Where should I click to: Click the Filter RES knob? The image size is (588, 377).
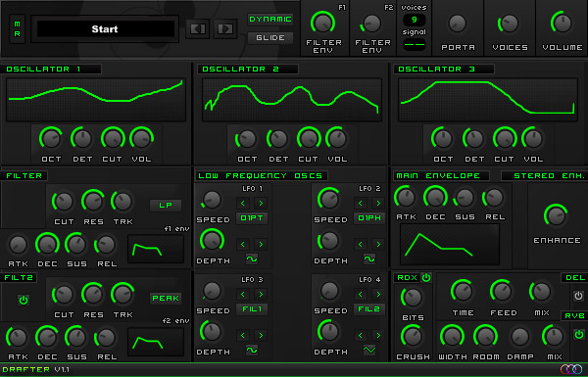93,202
